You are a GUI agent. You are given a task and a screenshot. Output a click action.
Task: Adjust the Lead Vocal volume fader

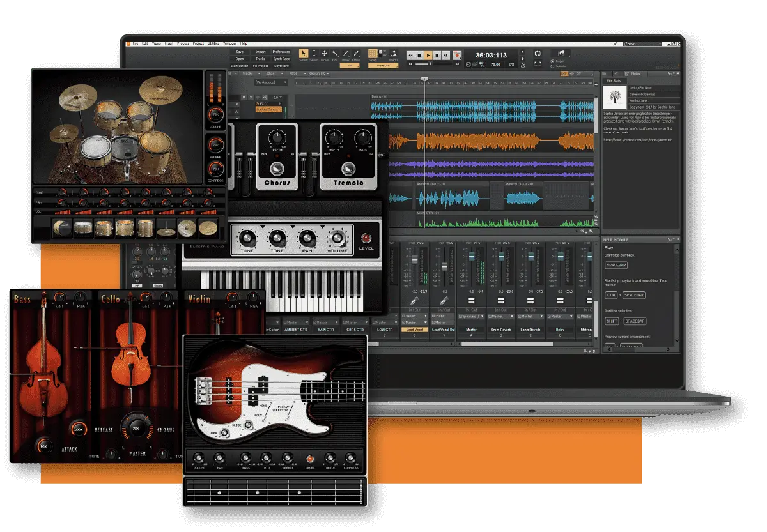click(x=414, y=261)
